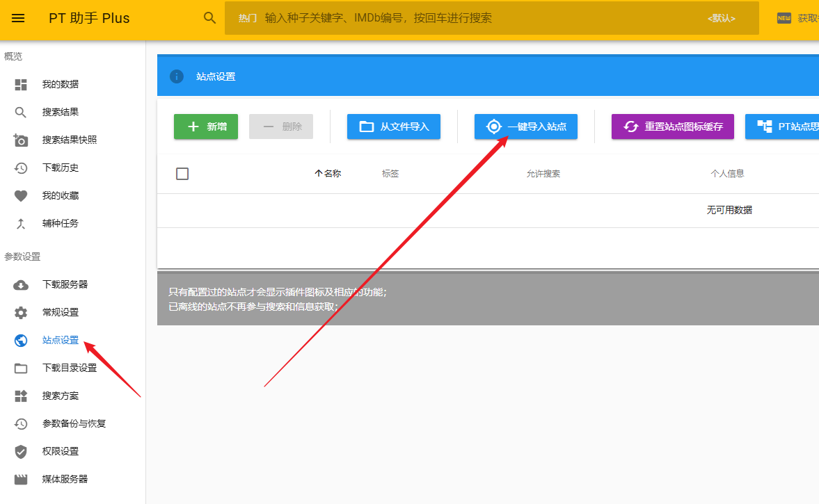Open 辅种任务 in sidebar
The image size is (819, 504).
60,223
